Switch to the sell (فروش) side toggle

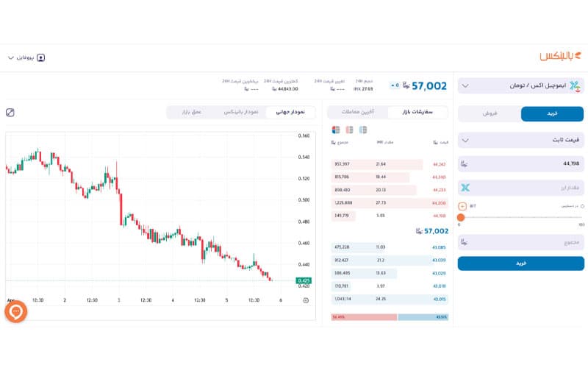[x=490, y=114]
